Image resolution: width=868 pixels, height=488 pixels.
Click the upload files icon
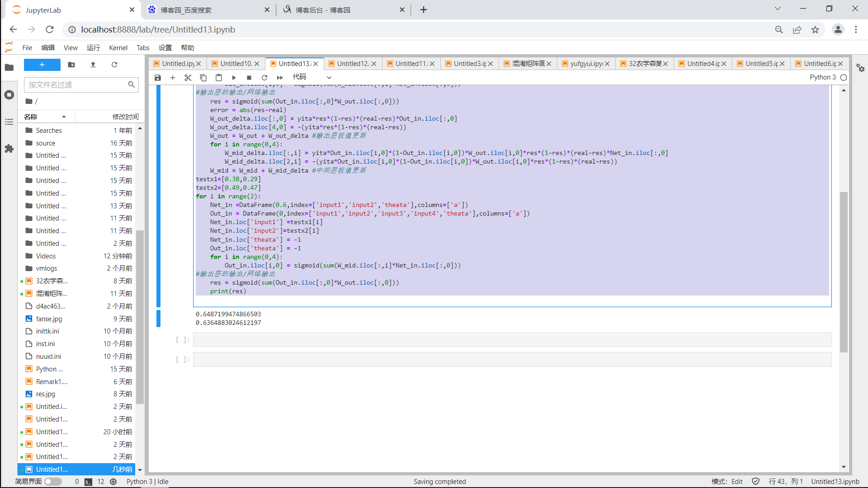93,65
